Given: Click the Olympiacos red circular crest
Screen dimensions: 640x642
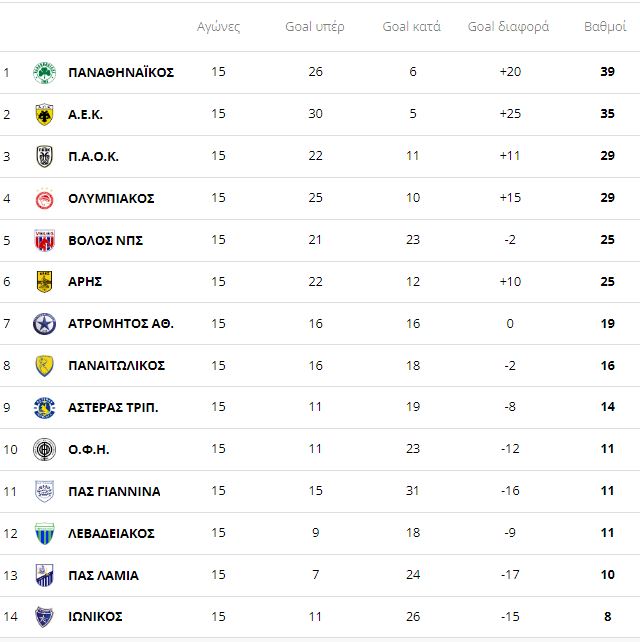Looking at the screenshot, I should [x=44, y=199].
